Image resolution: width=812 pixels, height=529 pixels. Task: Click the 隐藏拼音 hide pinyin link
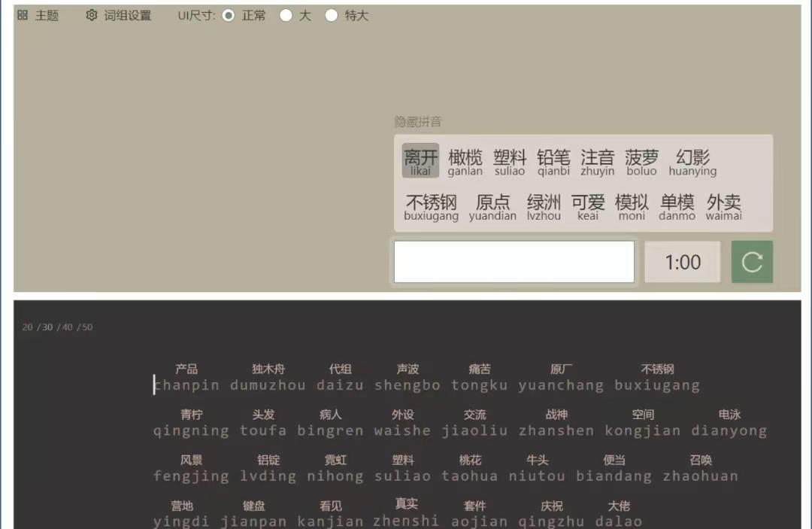(x=418, y=122)
